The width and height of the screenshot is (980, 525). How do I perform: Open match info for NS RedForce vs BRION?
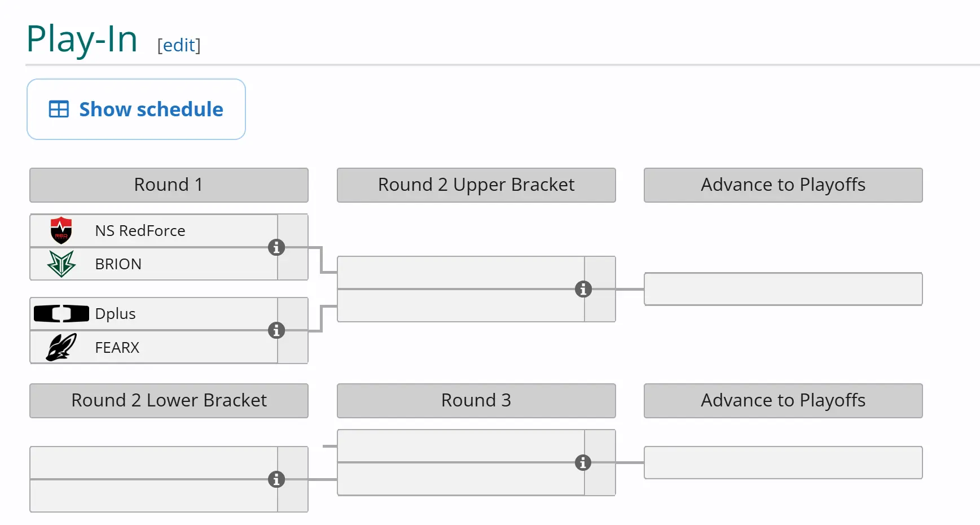[276, 247]
